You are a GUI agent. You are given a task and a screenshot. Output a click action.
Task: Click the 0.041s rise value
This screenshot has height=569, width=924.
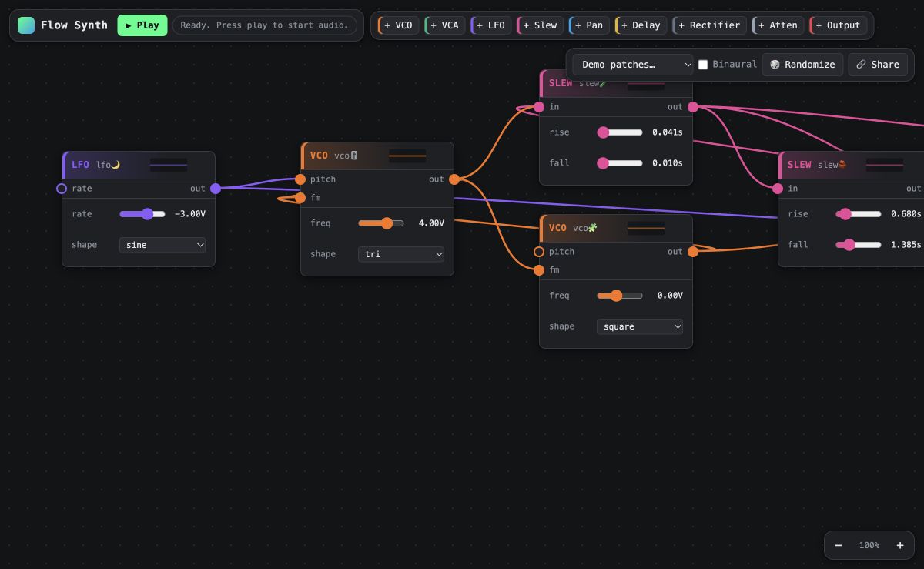coord(668,132)
